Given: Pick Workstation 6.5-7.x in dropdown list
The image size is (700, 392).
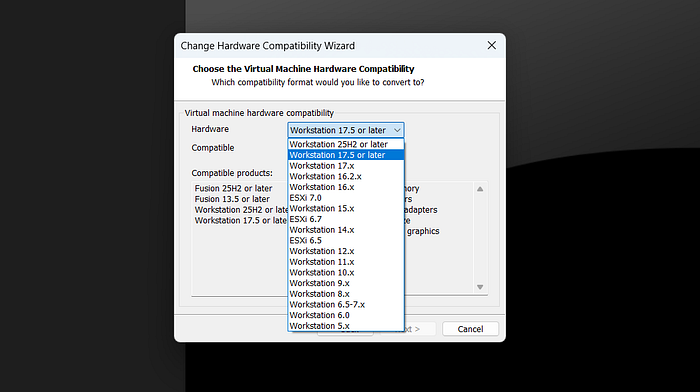Looking at the screenshot, I should point(346,304).
